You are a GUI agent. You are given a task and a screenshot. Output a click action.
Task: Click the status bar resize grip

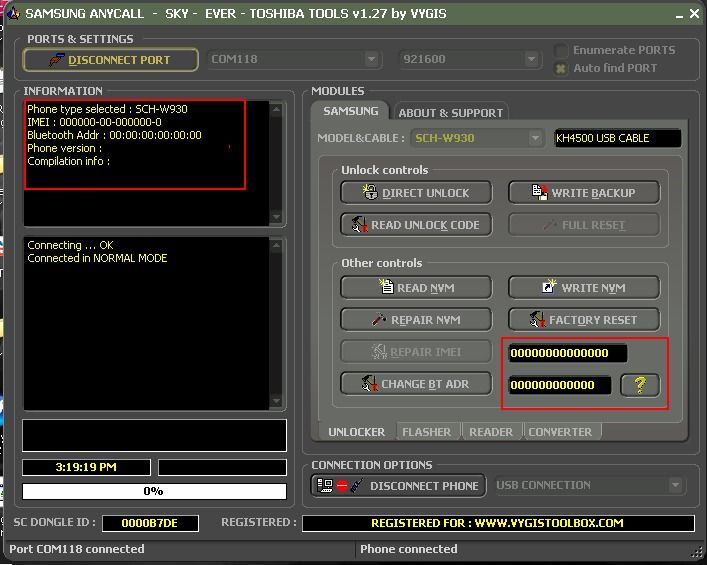[695, 551]
